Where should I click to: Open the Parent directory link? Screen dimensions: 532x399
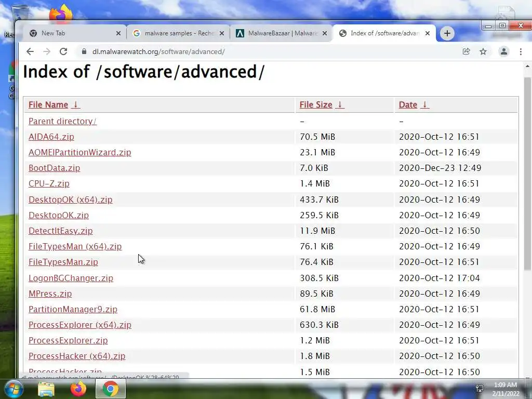pyautogui.click(x=62, y=121)
